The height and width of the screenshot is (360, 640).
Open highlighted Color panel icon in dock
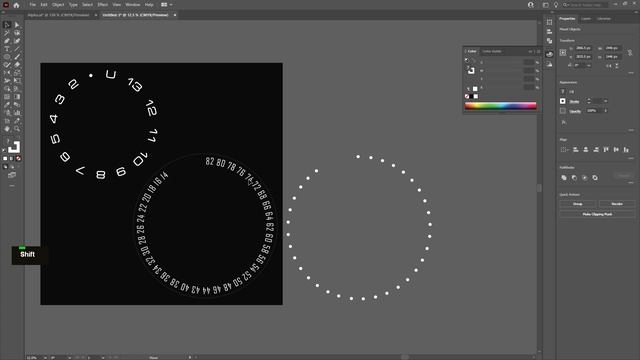549,54
